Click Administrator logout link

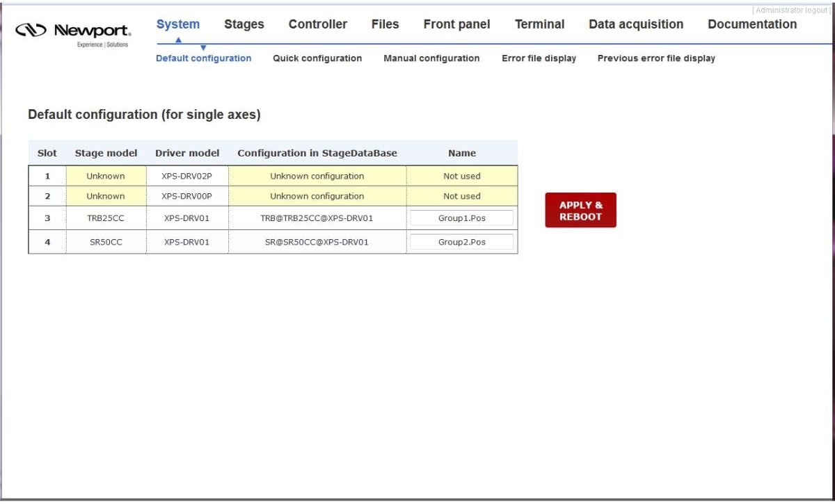792,10
